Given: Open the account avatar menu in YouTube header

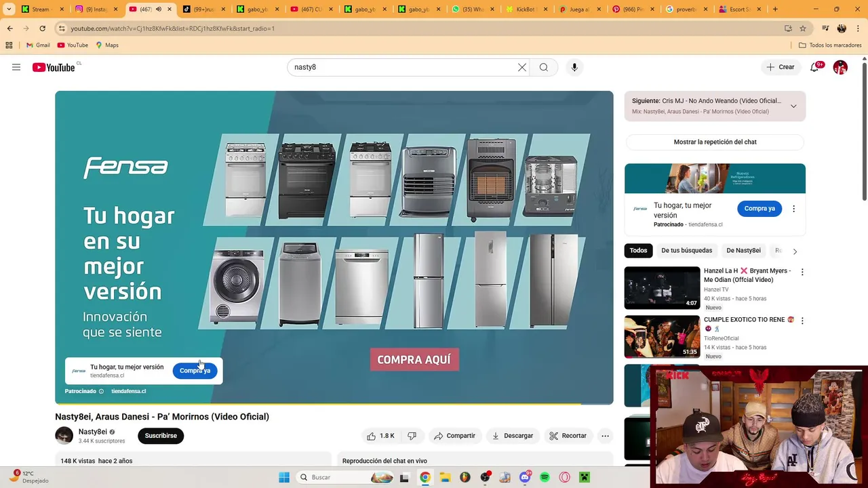Looking at the screenshot, I should (840, 67).
